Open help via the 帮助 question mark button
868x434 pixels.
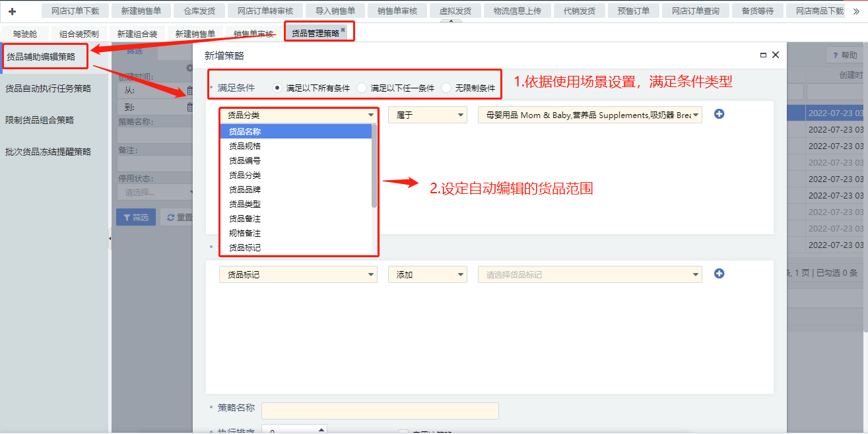pos(845,55)
